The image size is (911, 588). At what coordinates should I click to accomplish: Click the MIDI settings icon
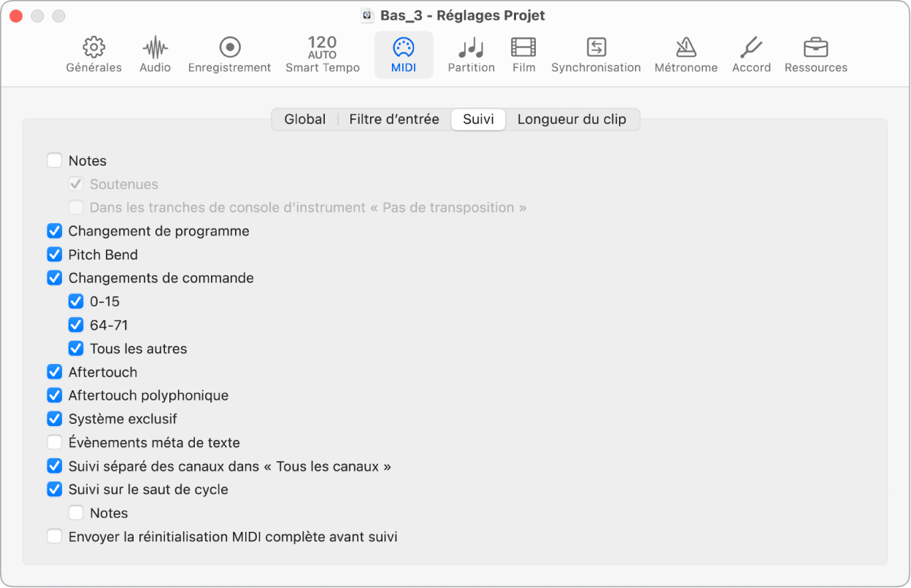(404, 53)
